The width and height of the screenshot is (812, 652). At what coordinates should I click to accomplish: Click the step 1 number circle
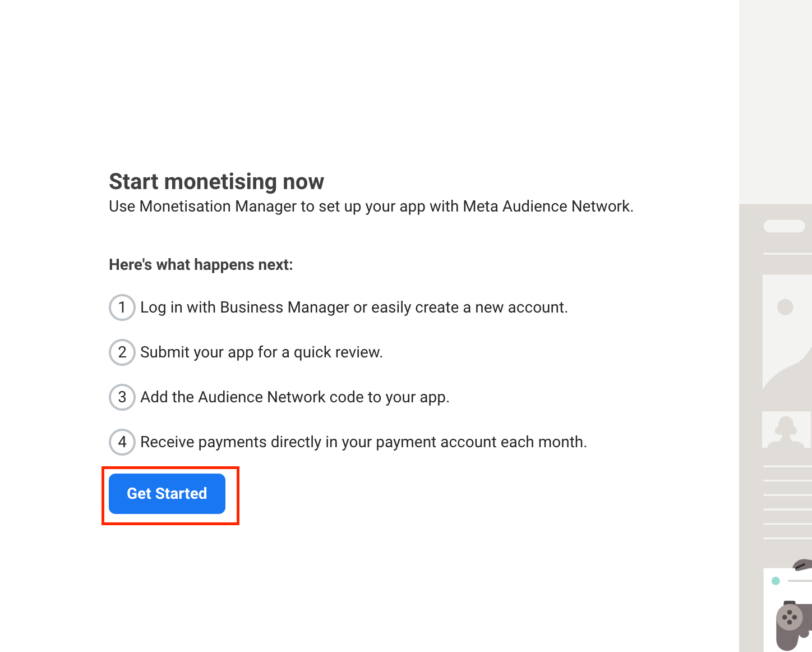[x=122, y=307]
